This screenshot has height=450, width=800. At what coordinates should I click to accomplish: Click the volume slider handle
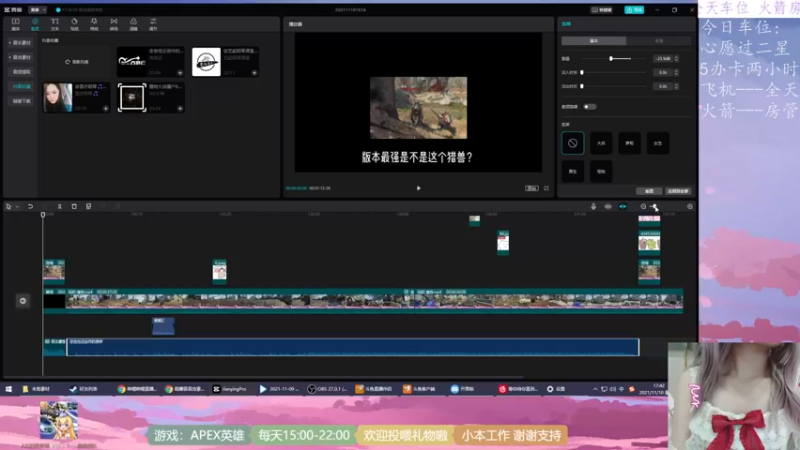click(611, 59)
